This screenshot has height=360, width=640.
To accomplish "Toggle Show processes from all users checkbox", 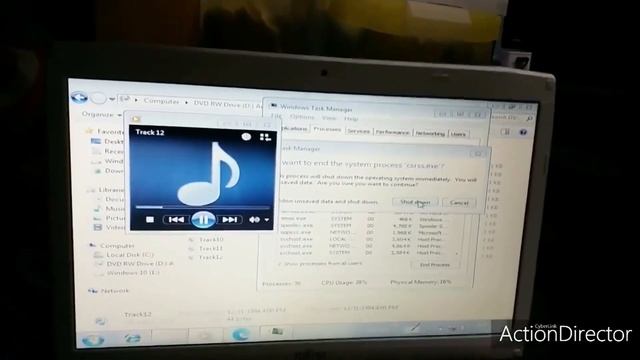I will [280, 264].
